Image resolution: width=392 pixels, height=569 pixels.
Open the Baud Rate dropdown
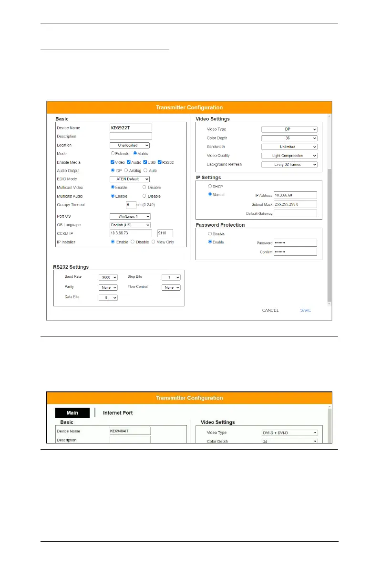coord(108,277)
